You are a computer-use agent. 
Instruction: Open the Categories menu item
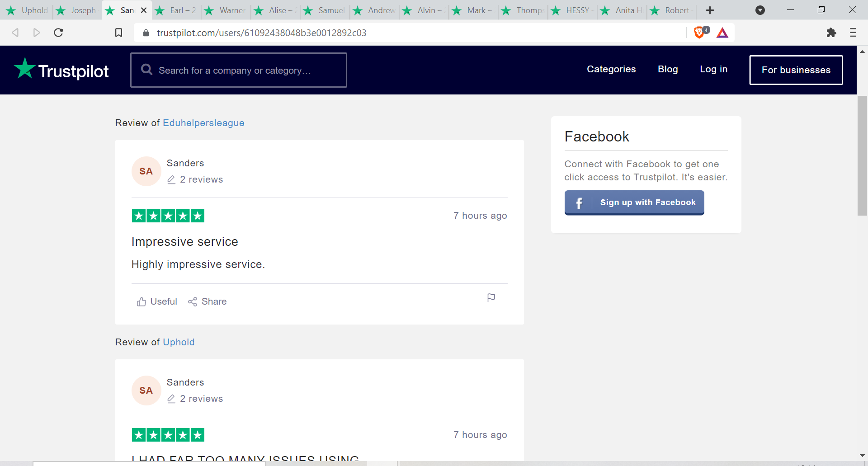611,69
